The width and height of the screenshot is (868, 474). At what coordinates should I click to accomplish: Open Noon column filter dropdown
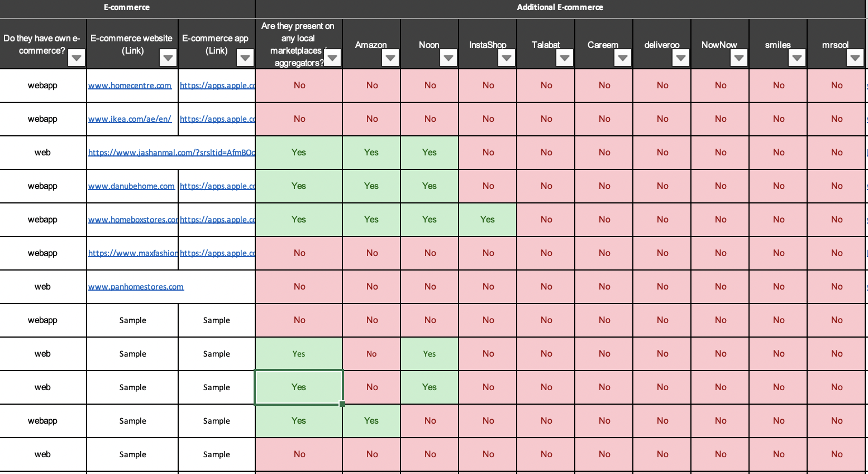[449, 58]
